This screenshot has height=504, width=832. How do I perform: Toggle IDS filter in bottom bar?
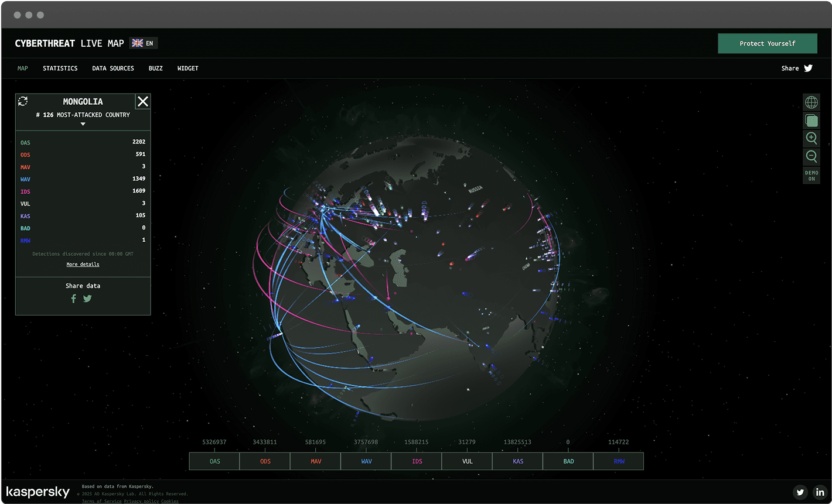[x=417, y=461]
